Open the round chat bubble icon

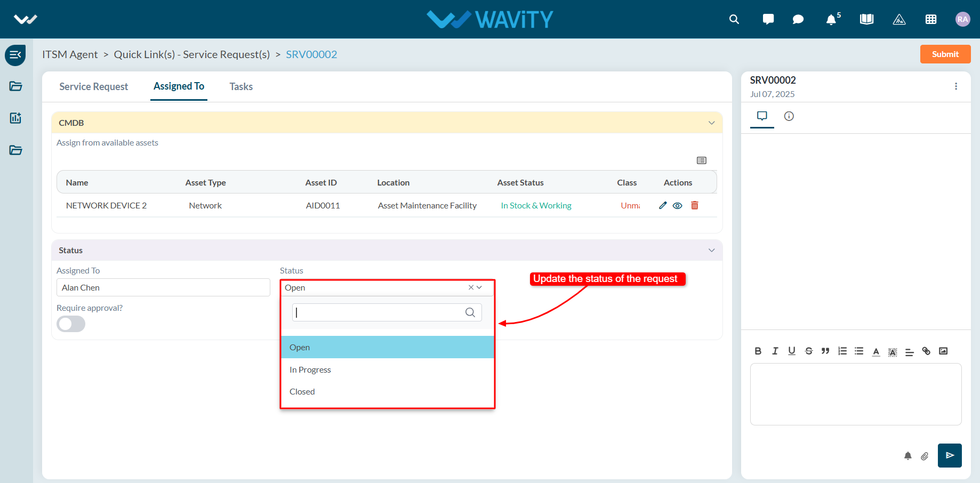click(798, 19)
